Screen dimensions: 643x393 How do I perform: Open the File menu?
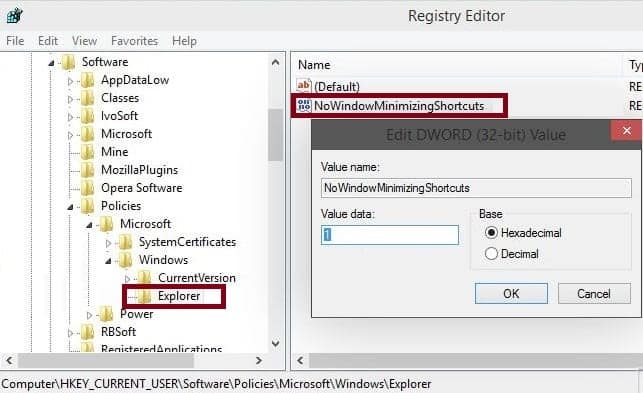point(15,41)
